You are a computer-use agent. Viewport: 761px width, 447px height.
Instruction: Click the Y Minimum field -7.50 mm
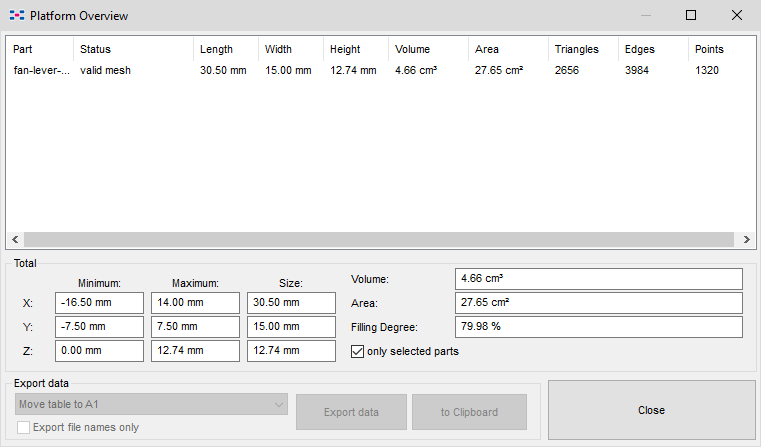(99, 327)
